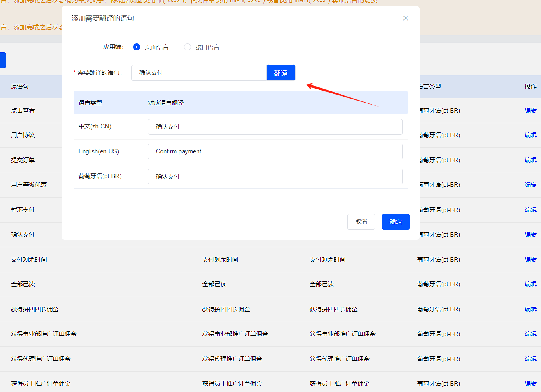
Task: Open 编辑 link for 点击查看 row
Action: point(531,111)
